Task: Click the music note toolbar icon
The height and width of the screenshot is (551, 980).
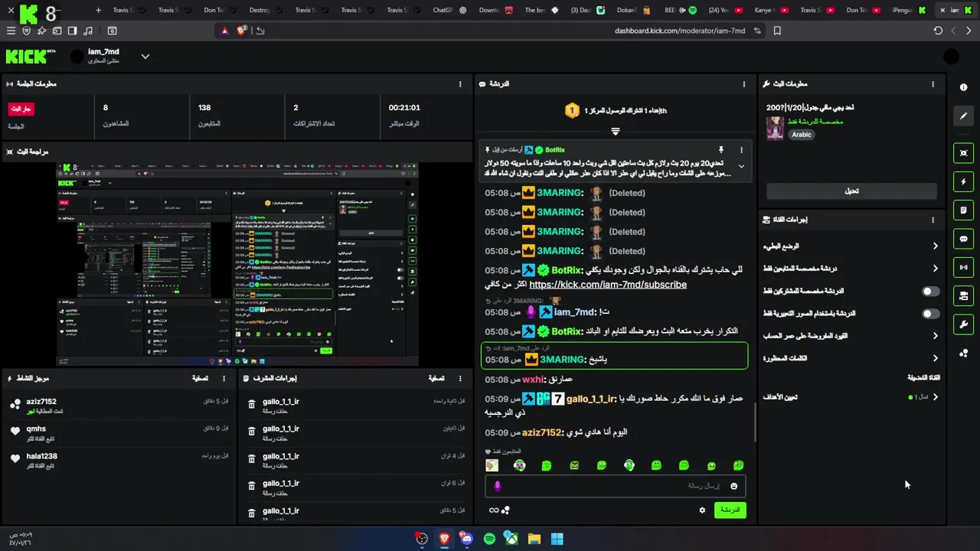Action: click(87, 31)
